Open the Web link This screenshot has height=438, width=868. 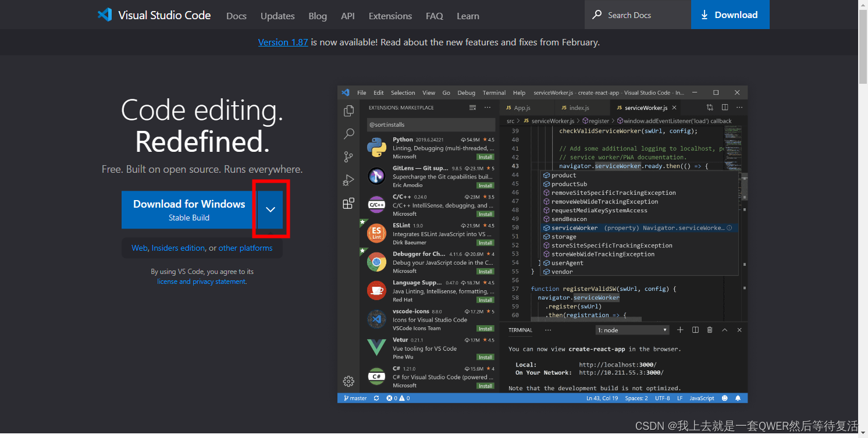click(139, 248)
